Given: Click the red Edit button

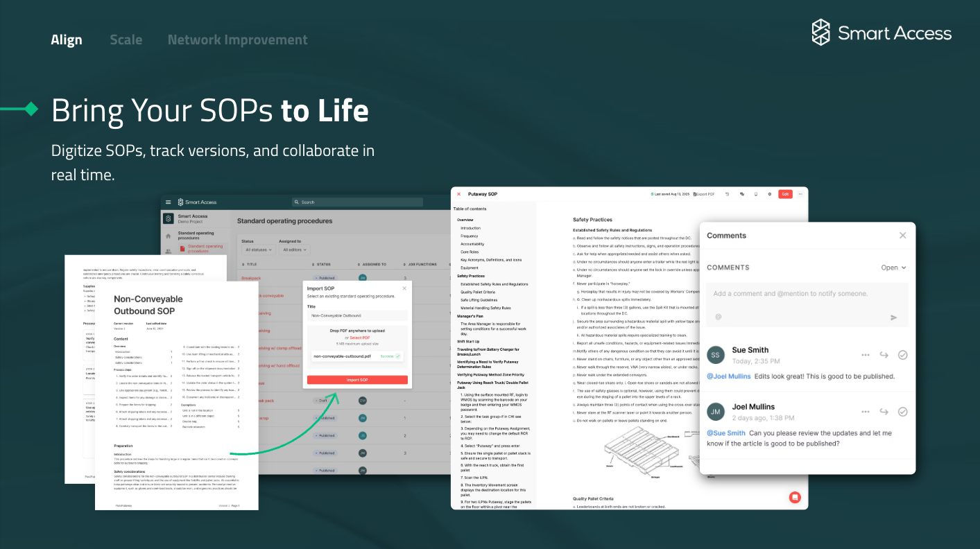Looking at the screenshot, I should coord(785,194).
